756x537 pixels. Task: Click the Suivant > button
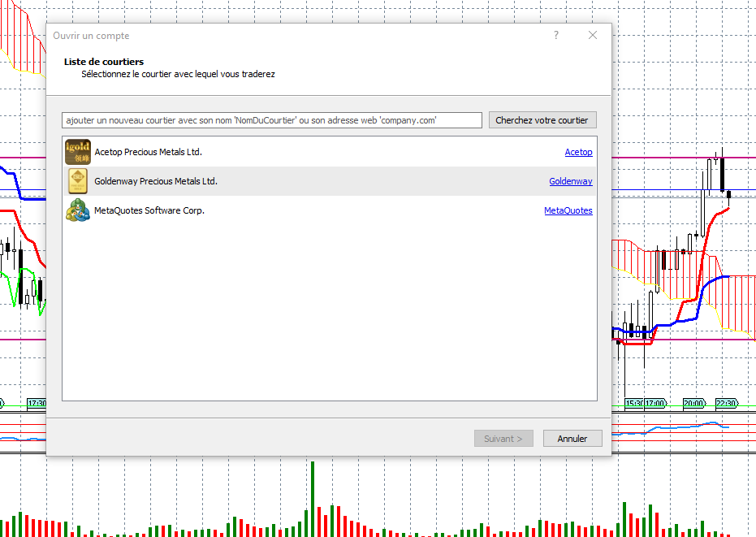pos(503,438)
